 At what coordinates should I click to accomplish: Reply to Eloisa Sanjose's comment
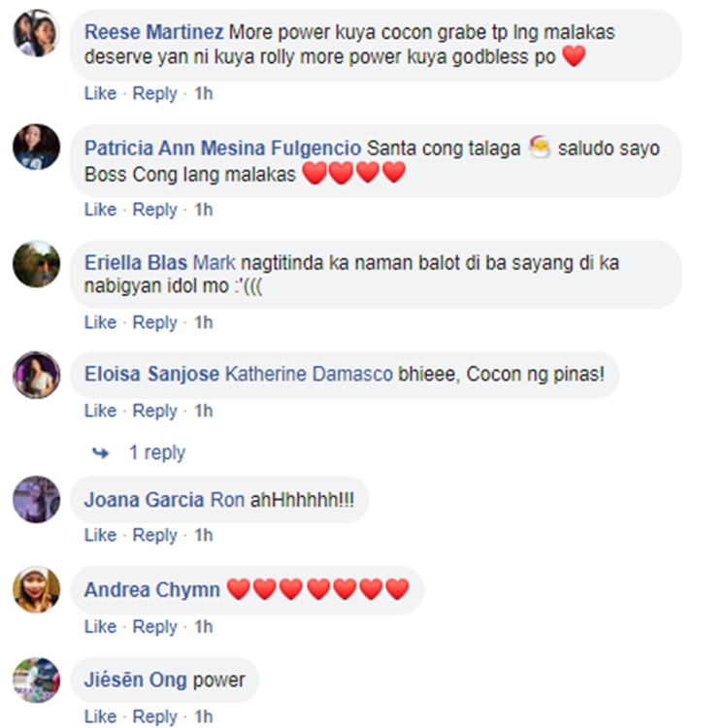coord(154,411)
